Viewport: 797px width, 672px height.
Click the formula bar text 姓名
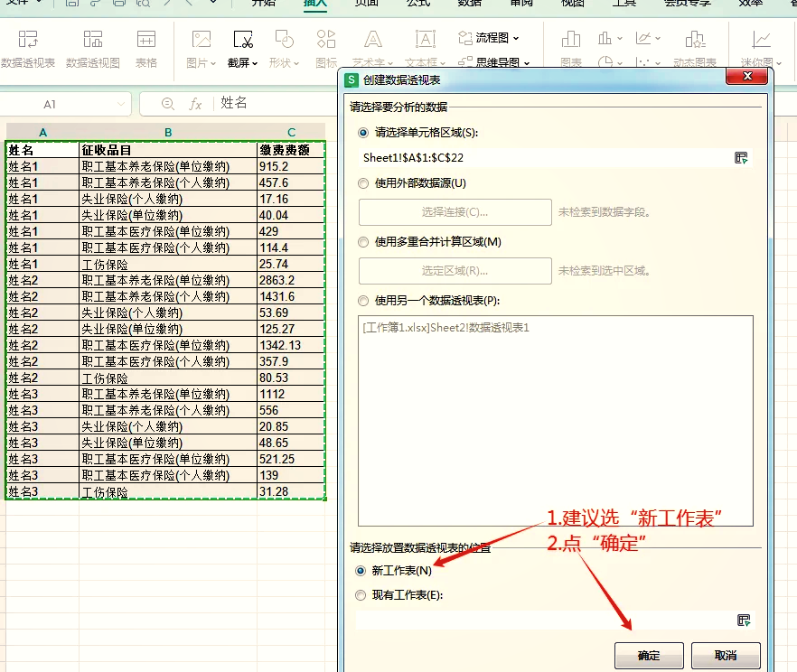(233, 103)
